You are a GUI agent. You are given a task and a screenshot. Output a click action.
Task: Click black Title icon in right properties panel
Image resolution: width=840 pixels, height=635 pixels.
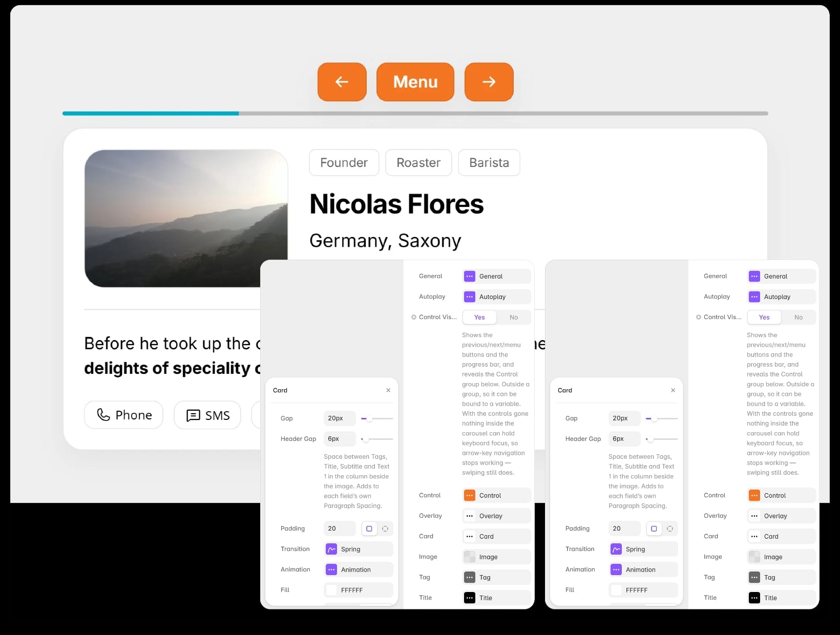[754, 598]
